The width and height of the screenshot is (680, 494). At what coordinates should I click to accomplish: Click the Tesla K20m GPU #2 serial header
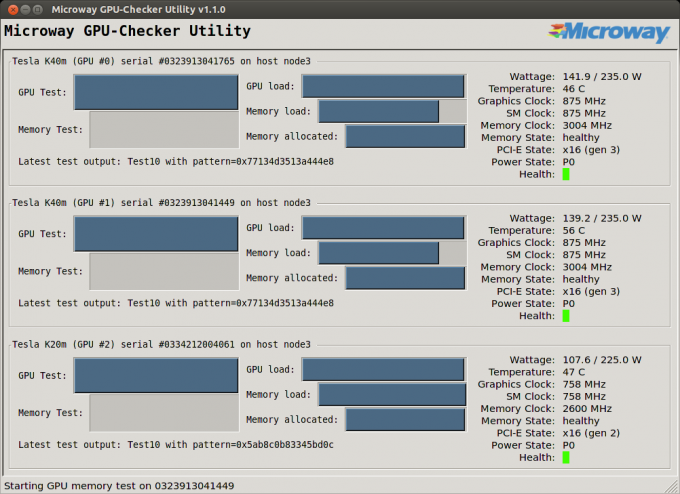pos(161,344)
